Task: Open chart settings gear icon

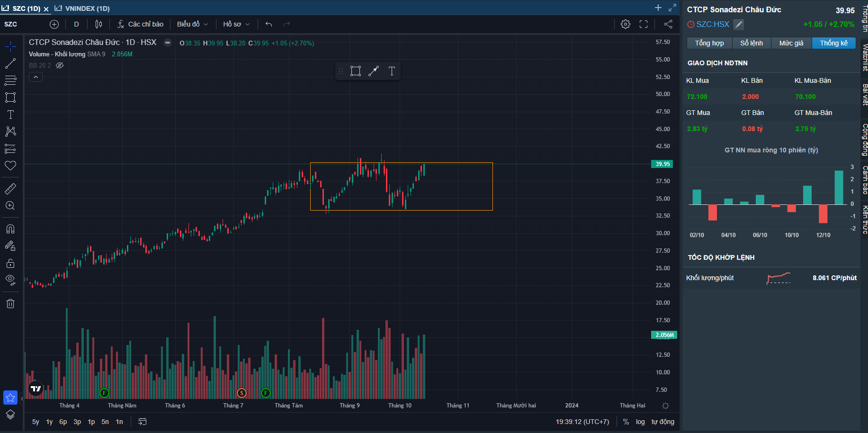Action: [x=626, y=24]
